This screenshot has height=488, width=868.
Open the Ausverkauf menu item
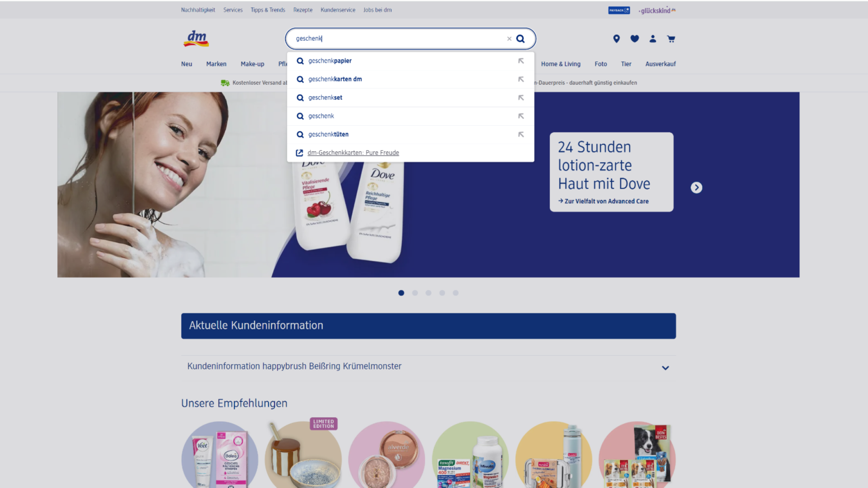tap(660, 64)
